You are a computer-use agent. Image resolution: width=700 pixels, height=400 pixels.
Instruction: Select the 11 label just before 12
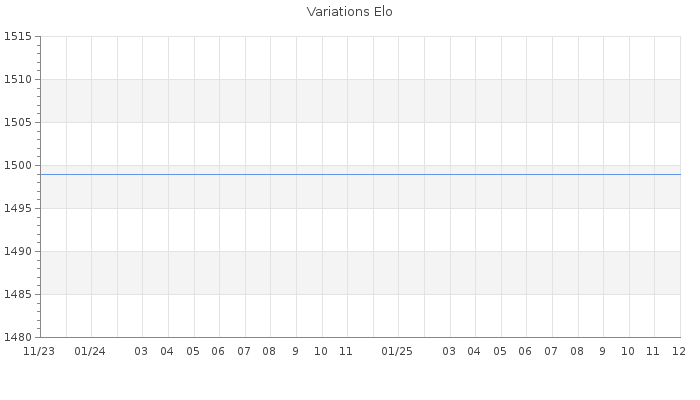click(653, 352)
